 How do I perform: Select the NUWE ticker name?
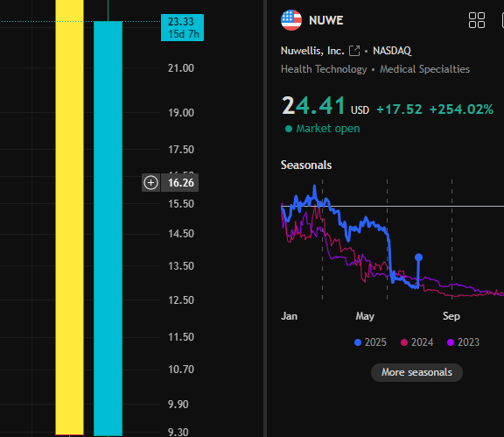[x=325, y=20]
